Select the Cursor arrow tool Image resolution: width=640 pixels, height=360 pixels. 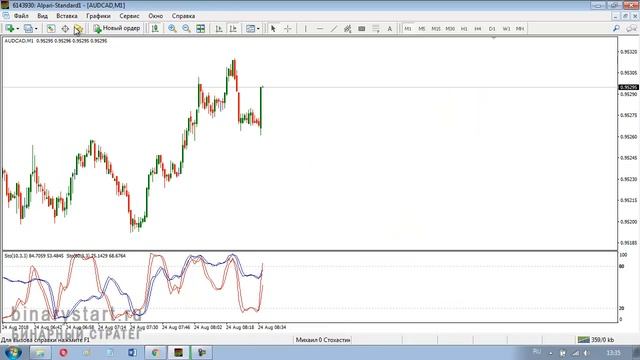[273, 29]
